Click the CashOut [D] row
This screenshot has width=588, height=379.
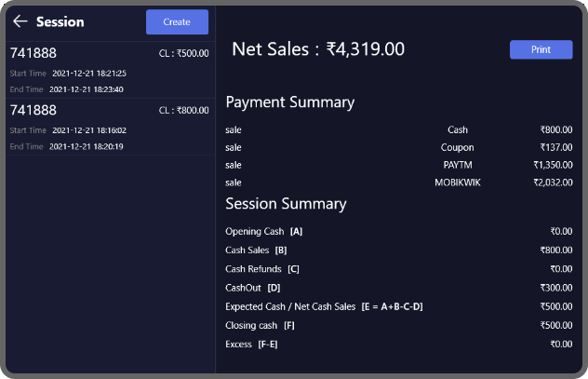[398, 288]
